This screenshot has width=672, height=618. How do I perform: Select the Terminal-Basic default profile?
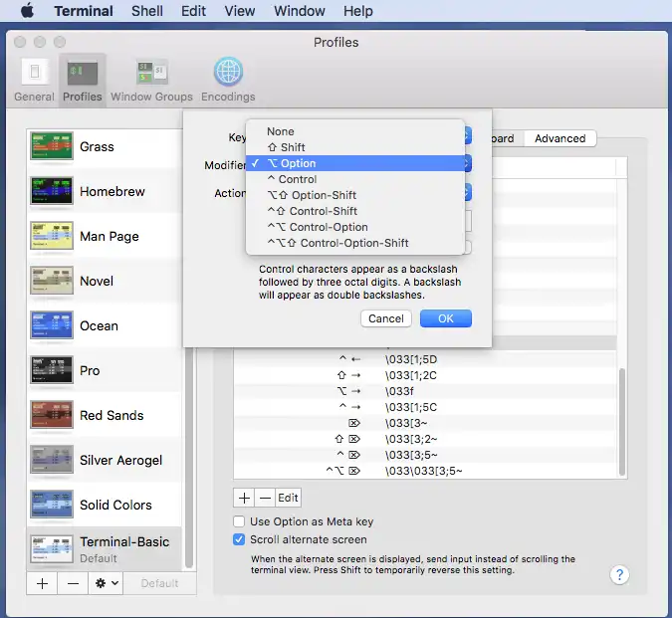(104, 549)
